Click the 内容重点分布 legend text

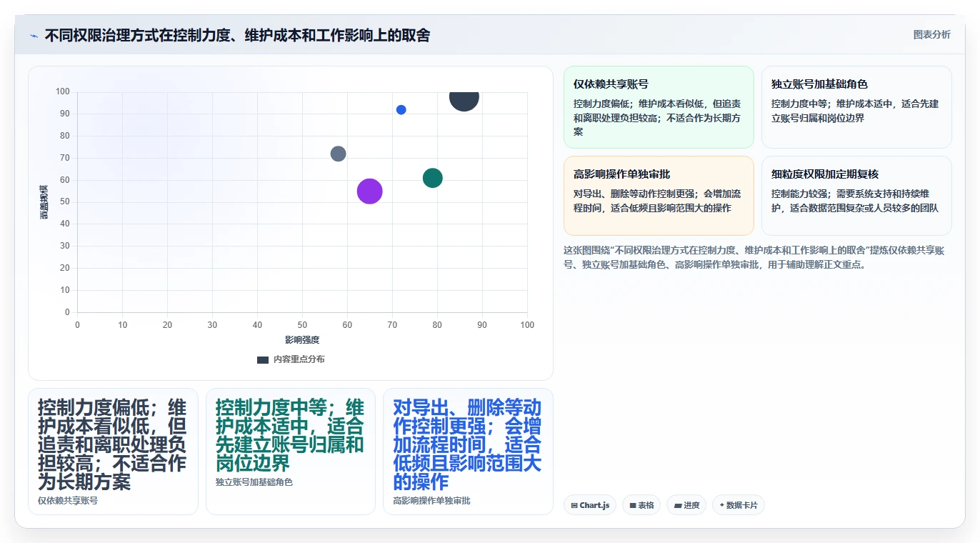[299, 359]
